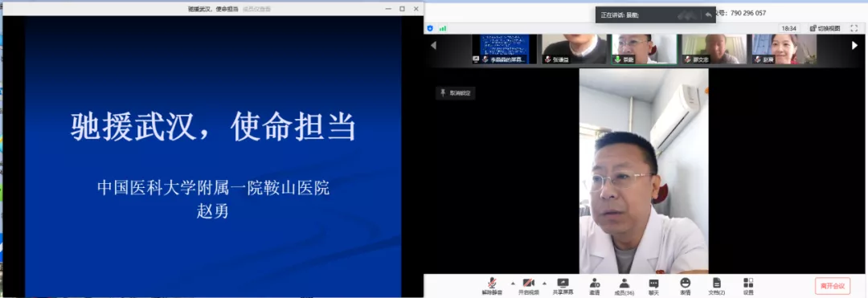Unmute microphone with 解除静音 button
Screen dimensions: 868x298
point(492,286)
